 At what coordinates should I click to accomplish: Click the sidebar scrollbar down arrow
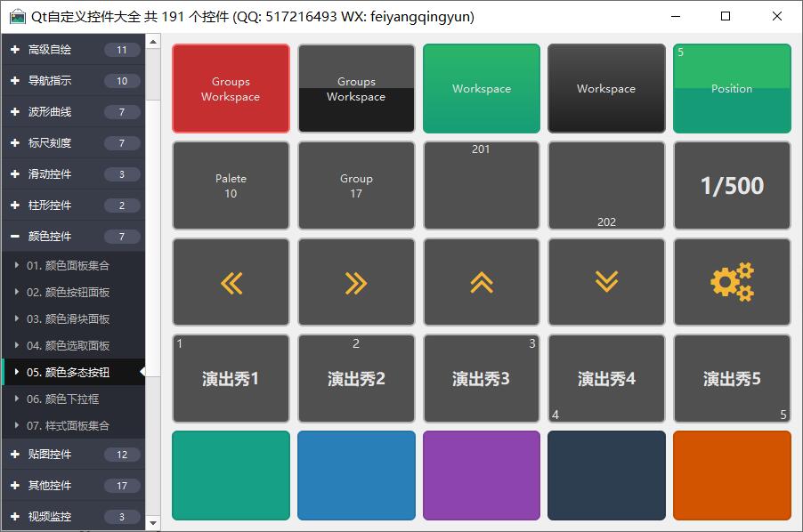(x=153, y=523)
